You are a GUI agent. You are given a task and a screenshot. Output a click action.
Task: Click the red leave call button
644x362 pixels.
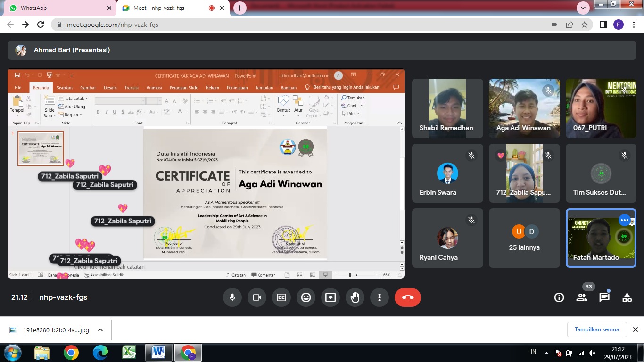pos(408,297)
